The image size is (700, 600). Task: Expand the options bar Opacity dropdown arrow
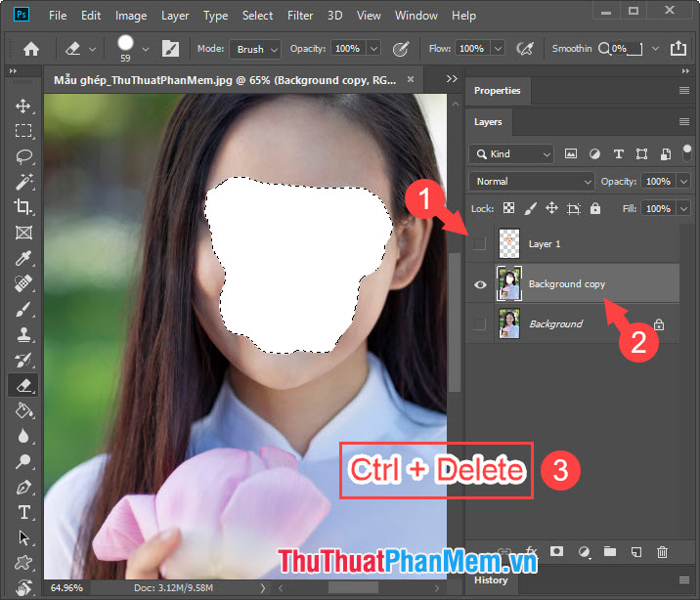coord(373,48)
